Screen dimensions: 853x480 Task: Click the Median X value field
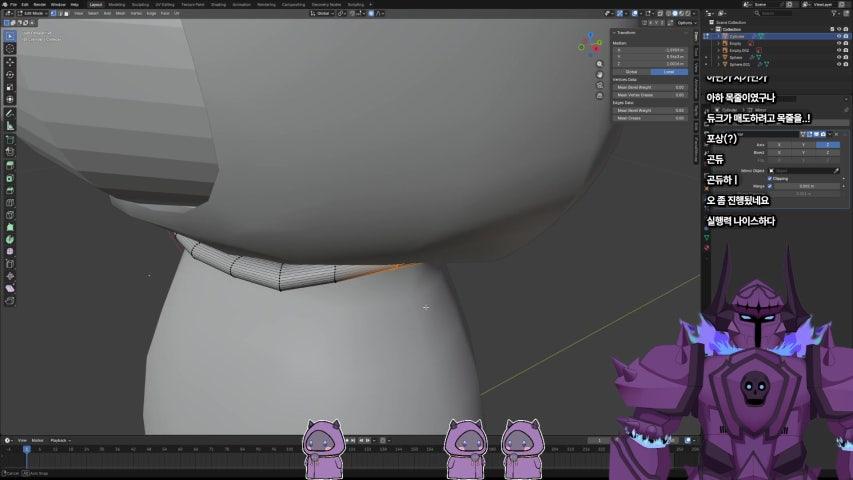pos(650,50)
